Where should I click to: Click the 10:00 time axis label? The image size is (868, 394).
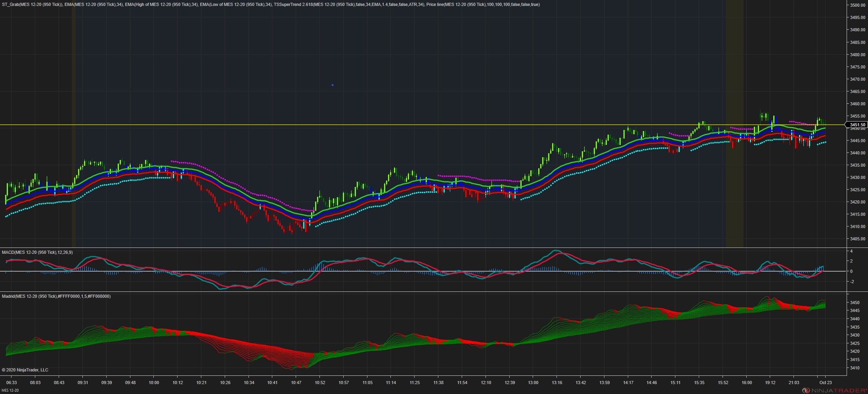pyautogui.click(x=154, y=383)
